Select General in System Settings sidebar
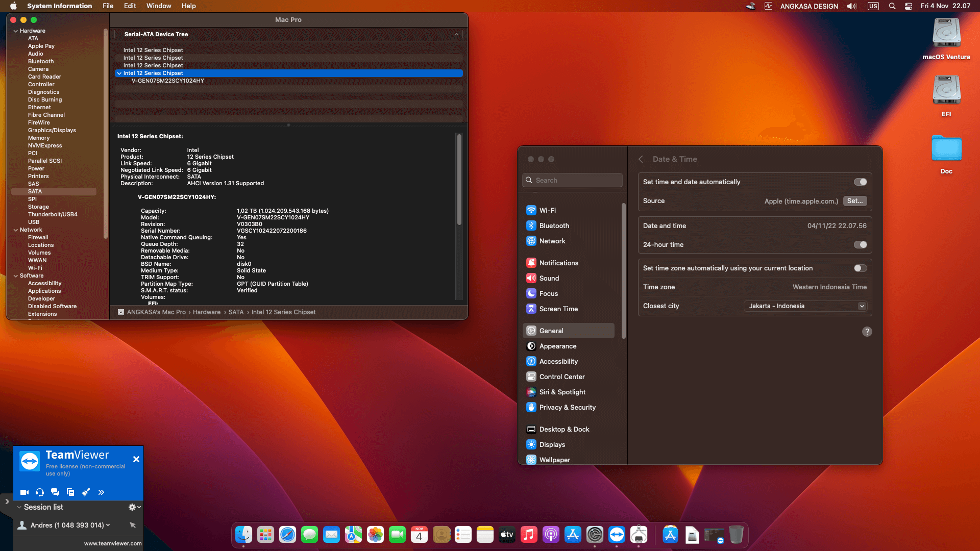 click(569, 331)
